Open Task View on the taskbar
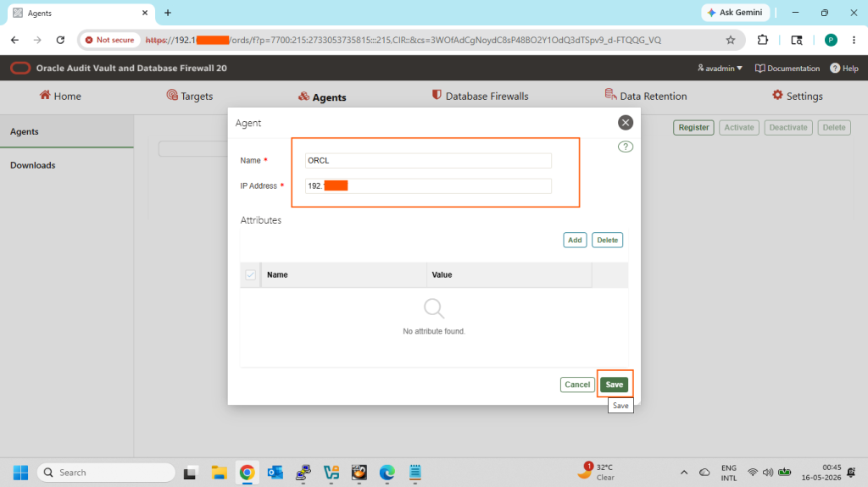The height and width of the screenshot is (487, 868). click(190, 473)
